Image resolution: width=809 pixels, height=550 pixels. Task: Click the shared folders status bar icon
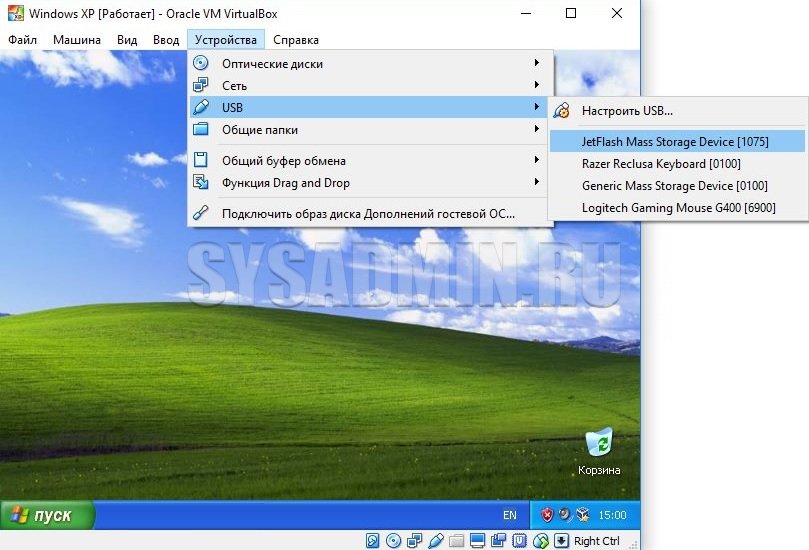point(456,541)
